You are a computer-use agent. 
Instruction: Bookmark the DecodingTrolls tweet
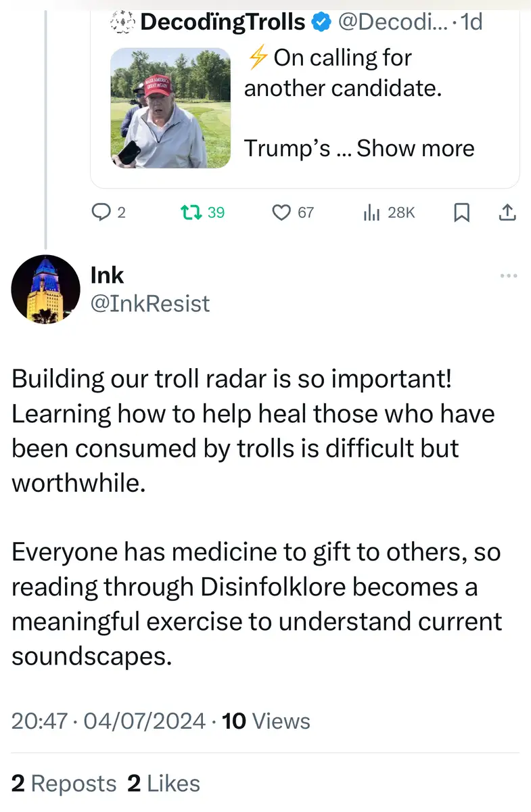point(461,212)
